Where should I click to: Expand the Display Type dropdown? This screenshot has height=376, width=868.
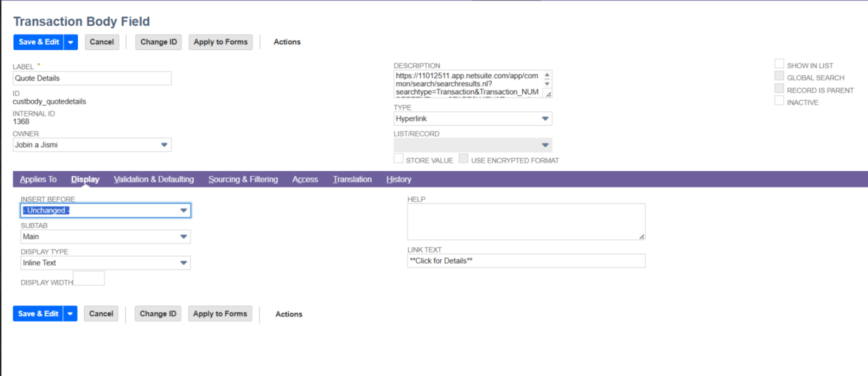183,263
